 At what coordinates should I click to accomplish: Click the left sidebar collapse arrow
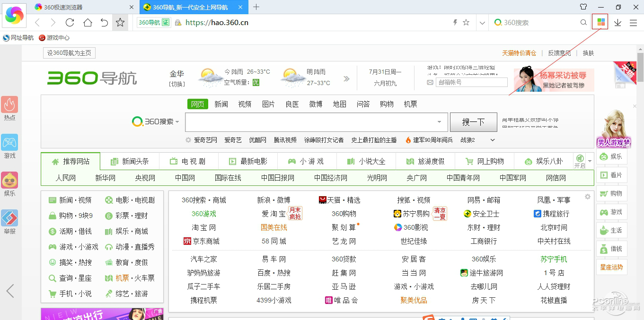pyautogui.click(x=10, y=291)
